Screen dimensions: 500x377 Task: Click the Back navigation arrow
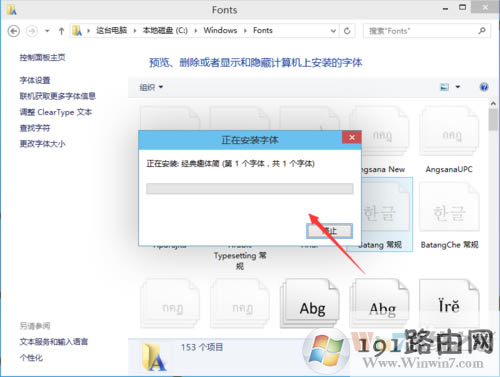point(14,31)
